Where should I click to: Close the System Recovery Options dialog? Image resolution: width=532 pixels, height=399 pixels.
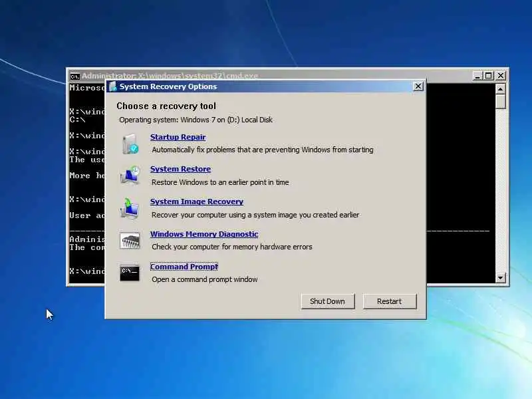click(x=418, y=86)
